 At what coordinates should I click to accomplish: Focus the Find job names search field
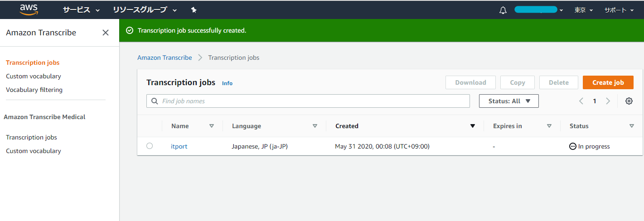308,101
